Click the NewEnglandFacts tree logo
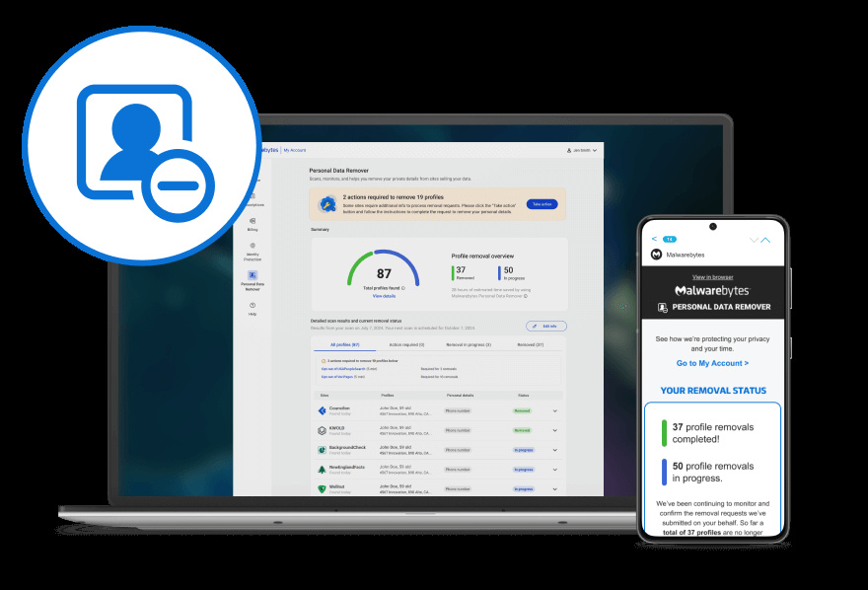Screen dimensions: 868x590 tap(322, 470)
